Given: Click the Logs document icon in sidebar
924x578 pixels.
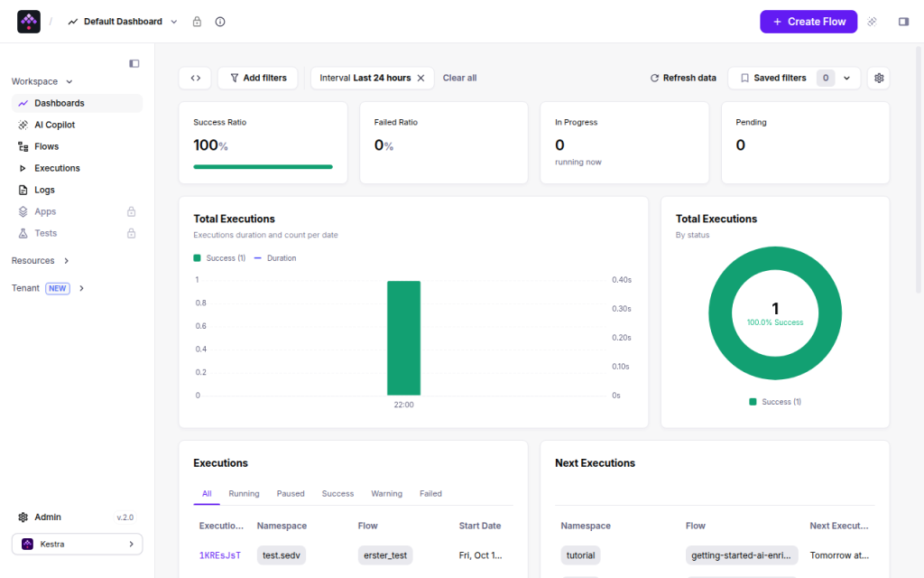Looking at the screenshot, I should click(23, 190).
